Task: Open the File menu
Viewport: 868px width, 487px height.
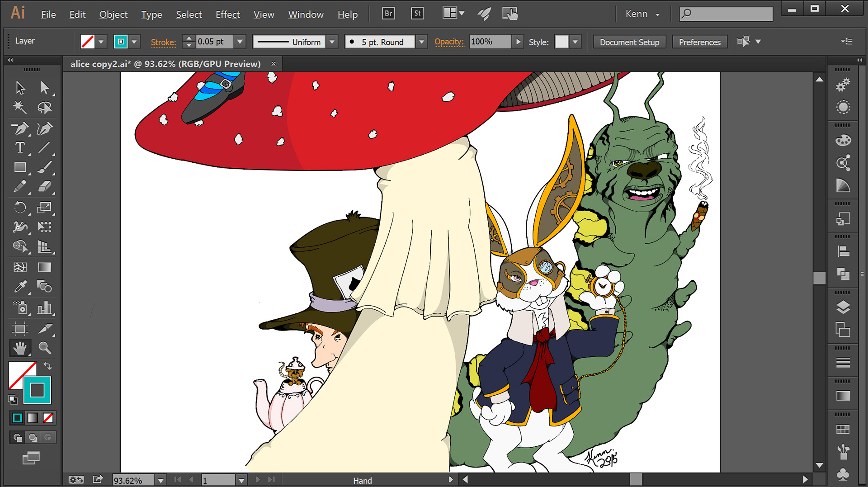Action: pyautogui.click(x=48, y=14)
